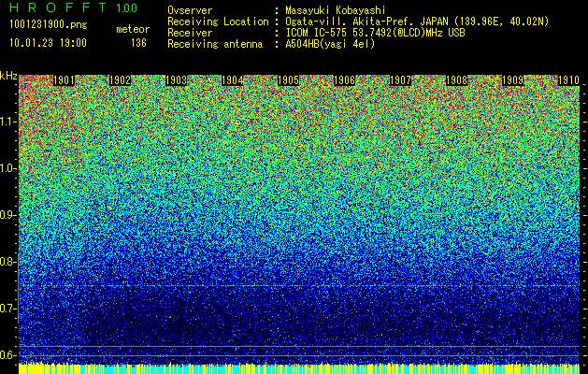This screenshot has height=374, width=588.
Task: Click the 1905 time marker
Action: coord(288,80)
